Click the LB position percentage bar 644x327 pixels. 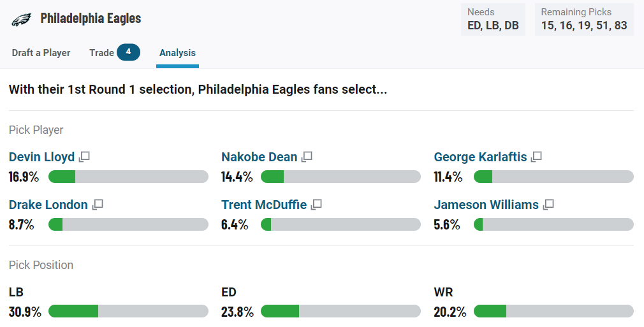coord(129,311)
